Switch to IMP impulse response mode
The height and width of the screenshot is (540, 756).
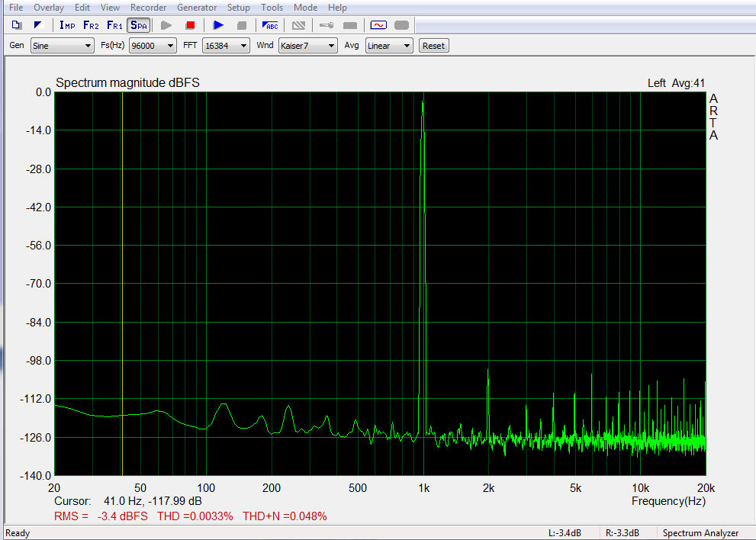pyautogui.click(x=67, y=25)
